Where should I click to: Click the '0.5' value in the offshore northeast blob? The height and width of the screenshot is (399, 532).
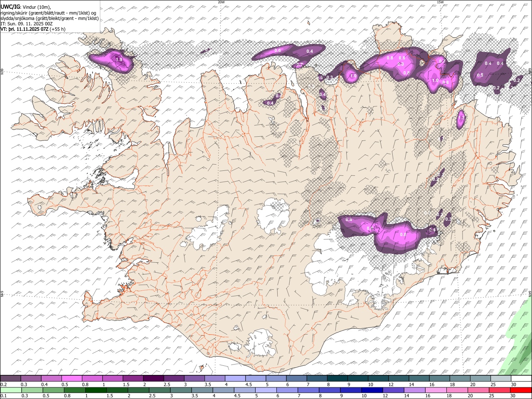coord(480,75)
